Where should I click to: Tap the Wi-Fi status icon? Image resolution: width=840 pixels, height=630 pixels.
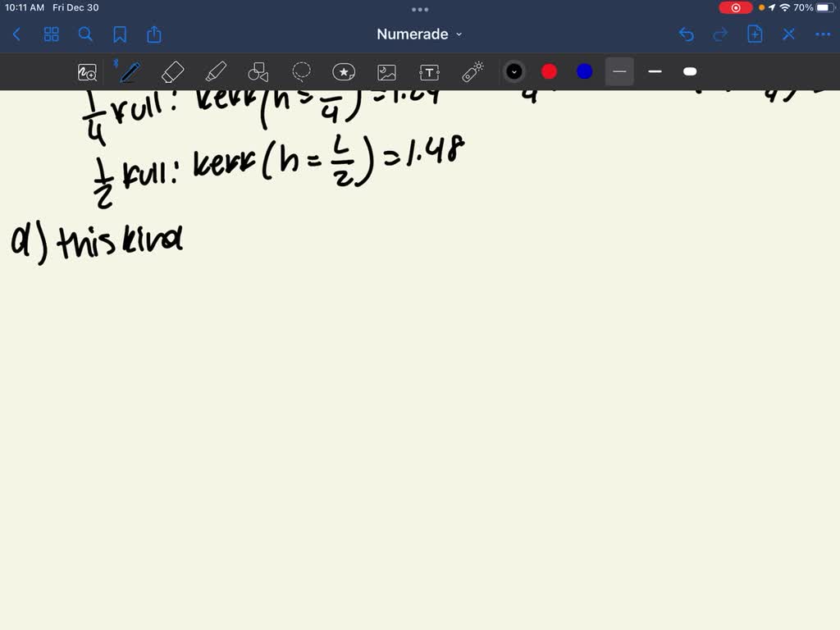click(785, 7)
